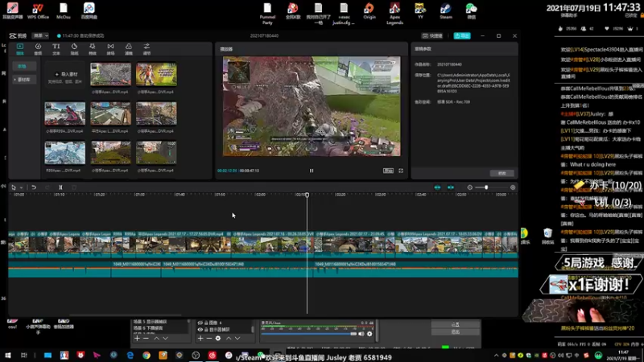
Task: Toggle the main track magnet snap
Action: [x=437, y=187]
